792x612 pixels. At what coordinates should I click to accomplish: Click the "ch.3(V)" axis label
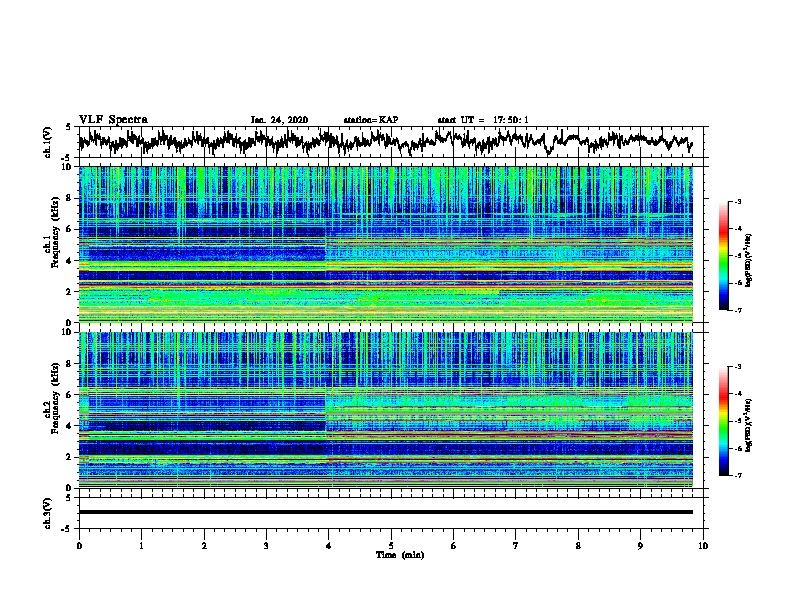tap(48, 513)
